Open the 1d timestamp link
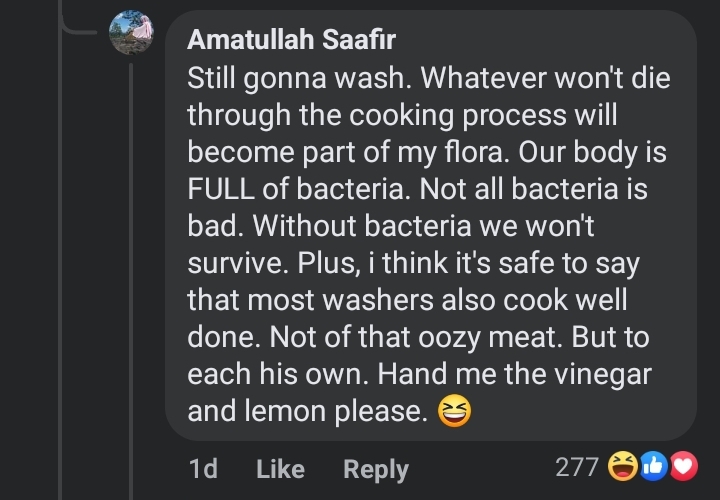Screen dimensions: 720x500 pyautogui.click(x=203, y=469)
